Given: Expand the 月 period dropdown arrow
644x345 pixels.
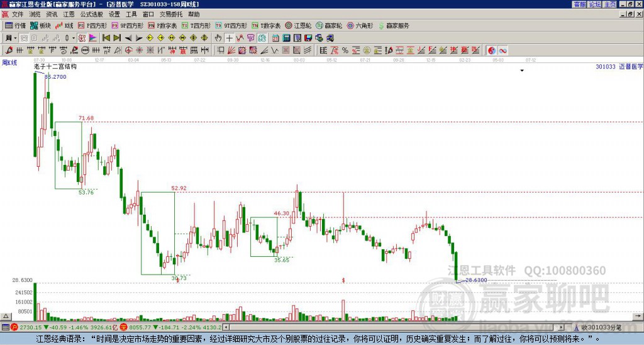Looking at the screenshot, I should click(15, 38).
